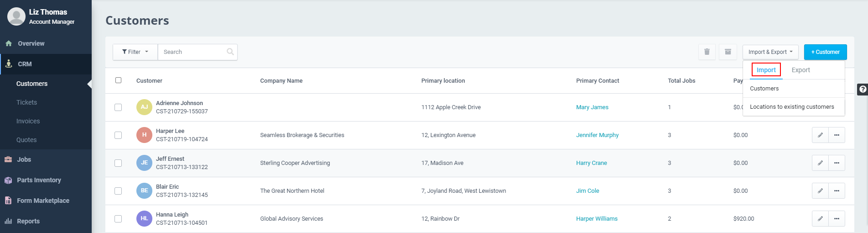Open more options for Harper Lee
This screenshot has height=233, width=868.
[x=837, y=135]
